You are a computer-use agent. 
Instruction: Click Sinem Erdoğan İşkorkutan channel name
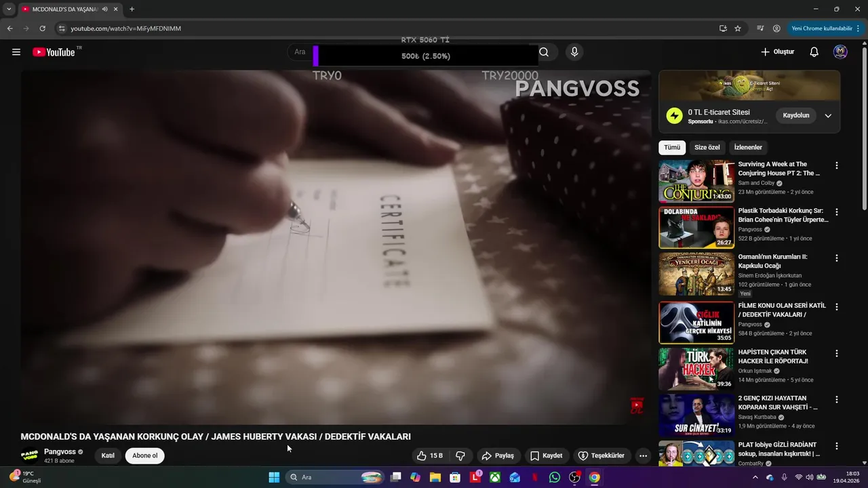[770, 276]
